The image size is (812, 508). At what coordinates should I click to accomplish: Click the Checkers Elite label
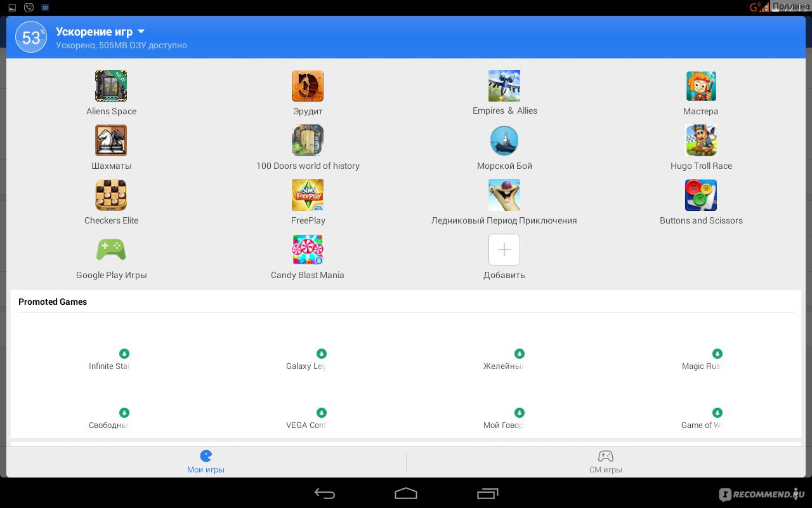click(112, 220)
